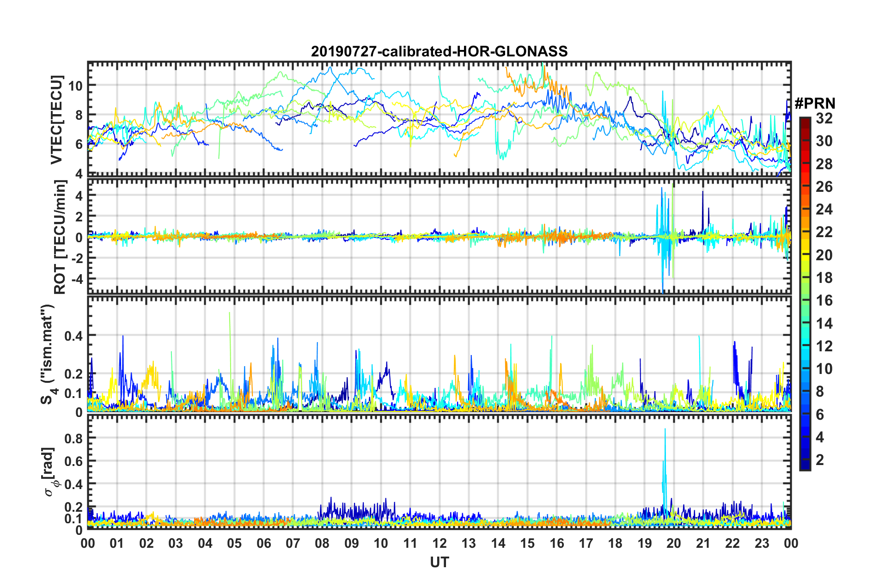The height and width of the screenshot is (588, 879).
Task: Click the UT x-axis label
Action: [x=439, y=562]
